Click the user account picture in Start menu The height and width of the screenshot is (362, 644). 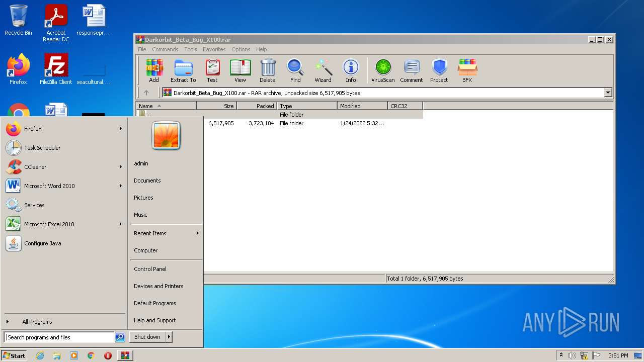166,135
